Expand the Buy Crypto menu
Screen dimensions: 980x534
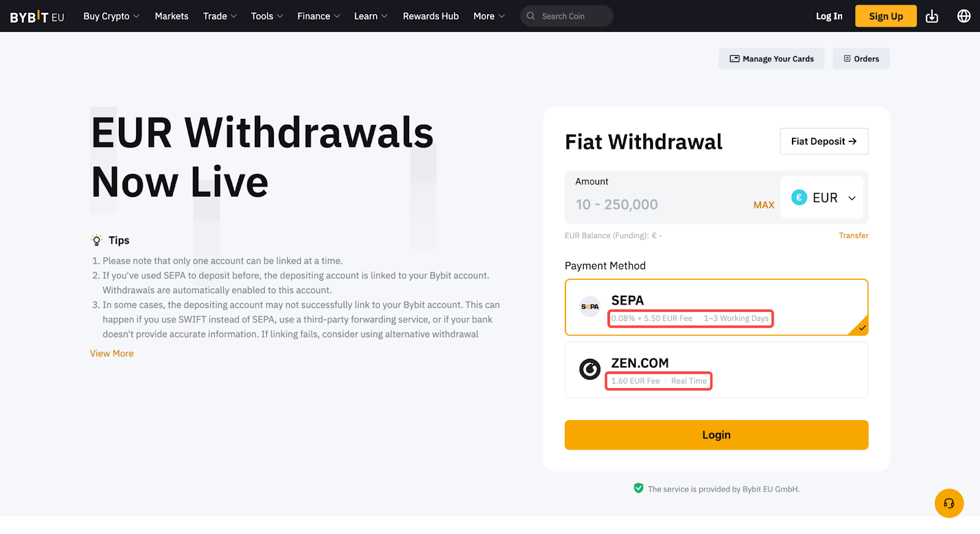point(111,17)
